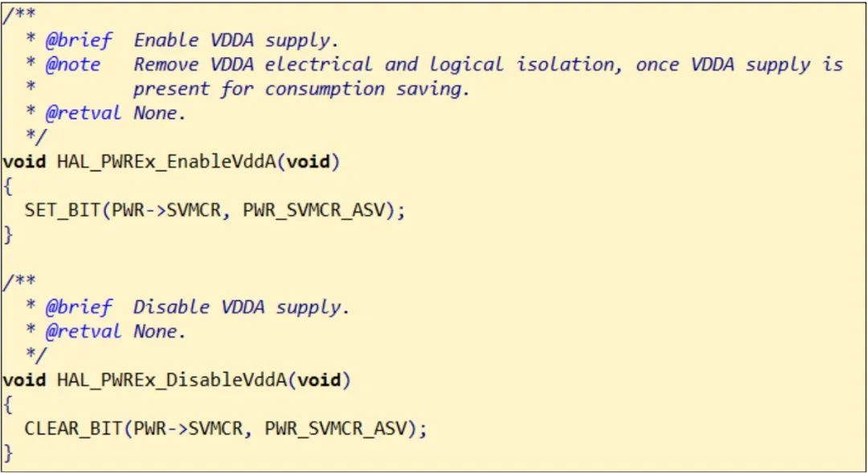The height and width of the screenshot is (473, 868).
Task: Click the first @brief tag
Action: pos(79,41)
